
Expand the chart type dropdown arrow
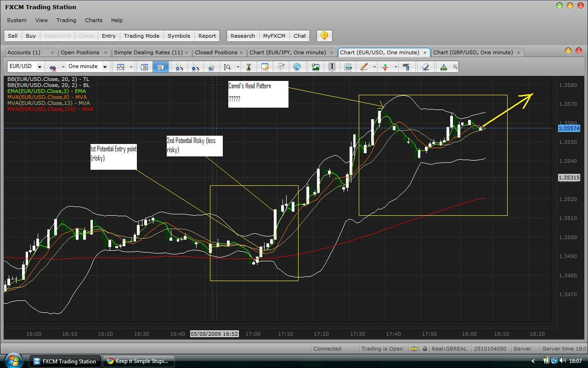[131, 67]
